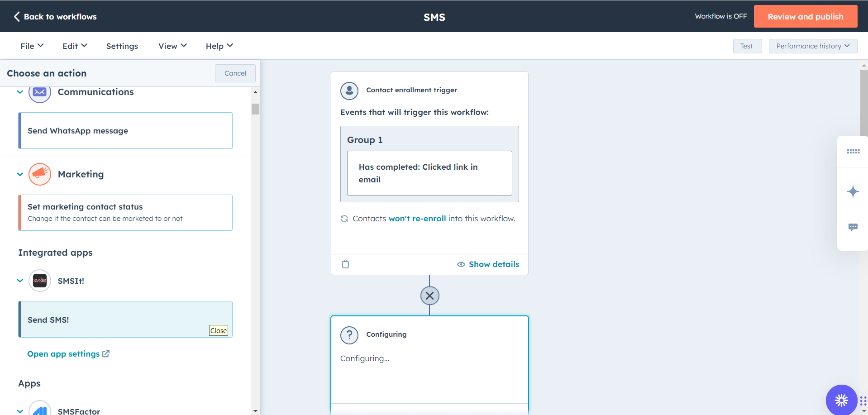
Task: Click the eye icon to show trigger details
Action: [x=460, y=264]
